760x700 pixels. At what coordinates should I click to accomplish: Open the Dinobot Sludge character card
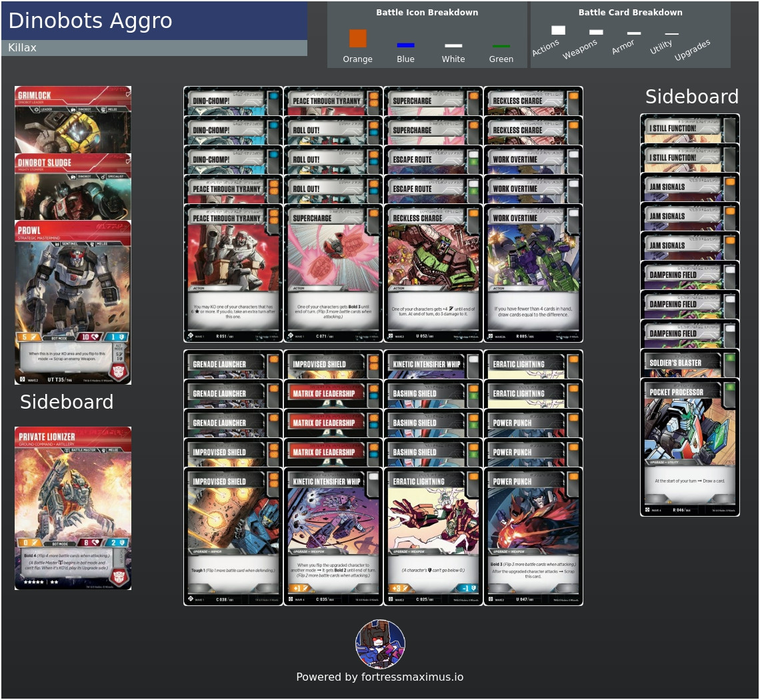tap(73, 187)
